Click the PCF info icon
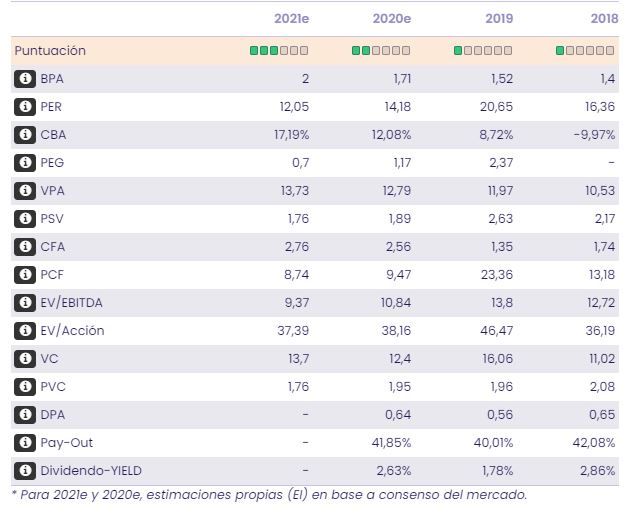The image size is (627, 519). tap(24, 275)
